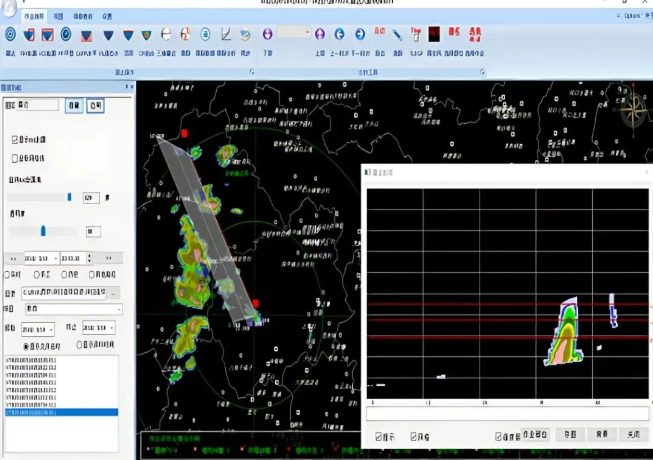653x460 pixels.
Task: Click the red-framed square blue shield icon
Action: tap(47, 35)
